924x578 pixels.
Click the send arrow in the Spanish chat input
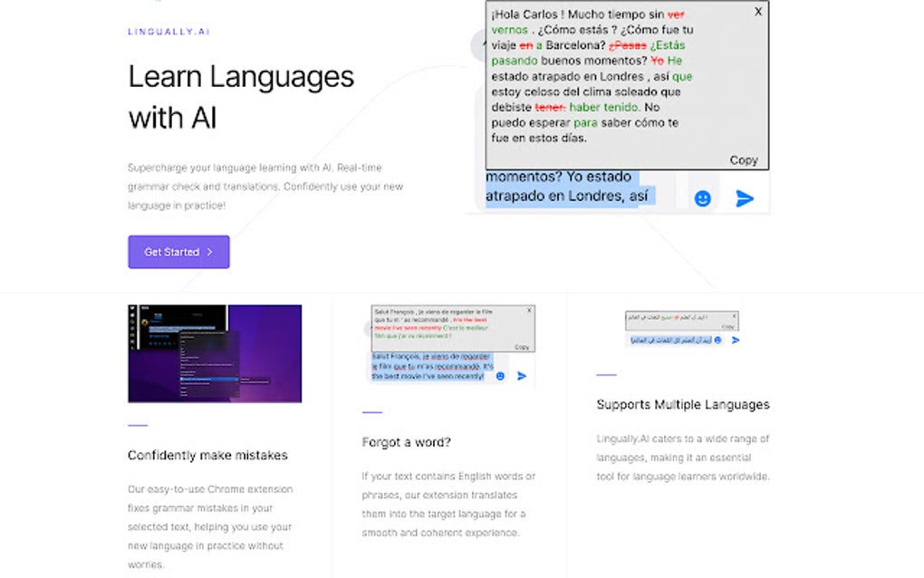coord(745,197)
